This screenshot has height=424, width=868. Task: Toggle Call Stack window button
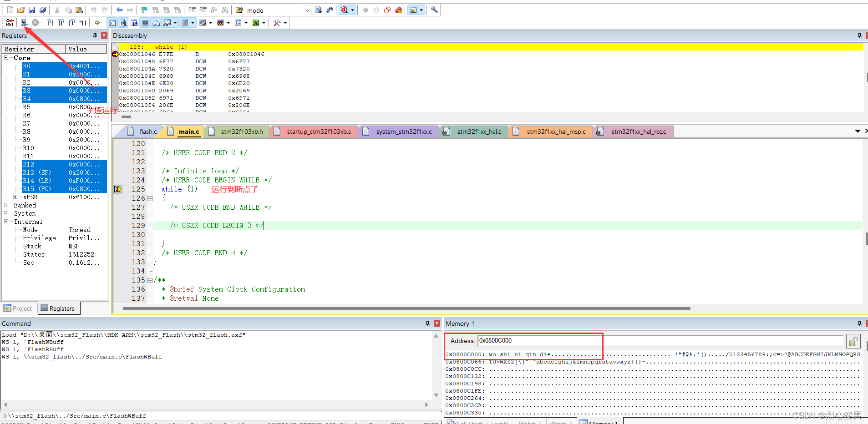click(156, 23)
